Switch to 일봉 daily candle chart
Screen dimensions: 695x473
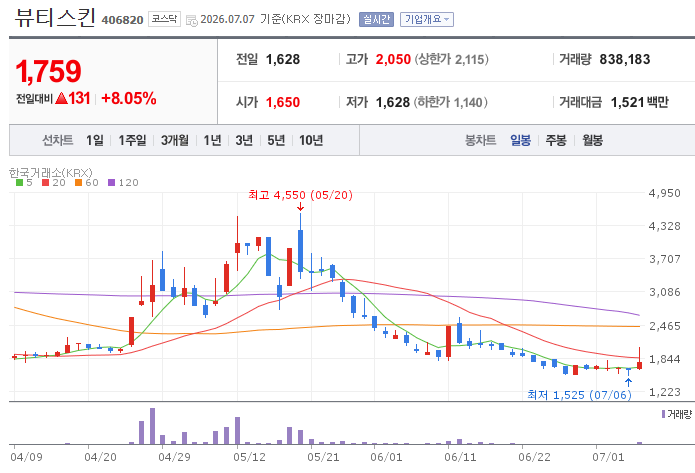(x=520, y=141)
